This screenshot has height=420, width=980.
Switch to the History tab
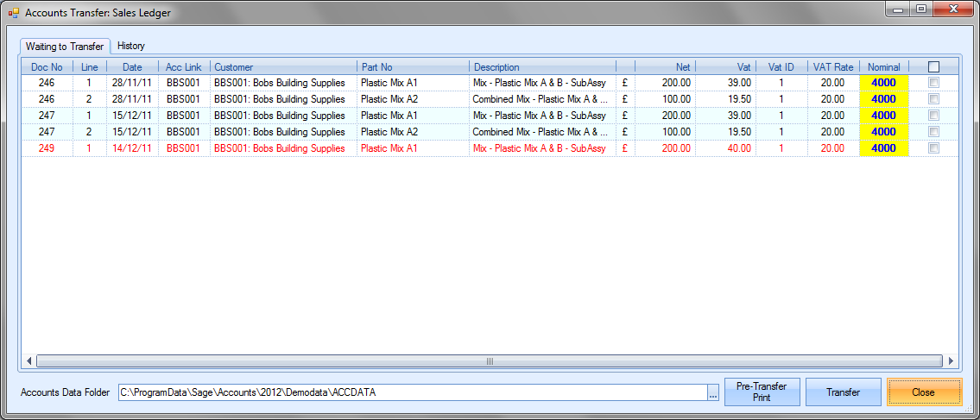[131, 46]
